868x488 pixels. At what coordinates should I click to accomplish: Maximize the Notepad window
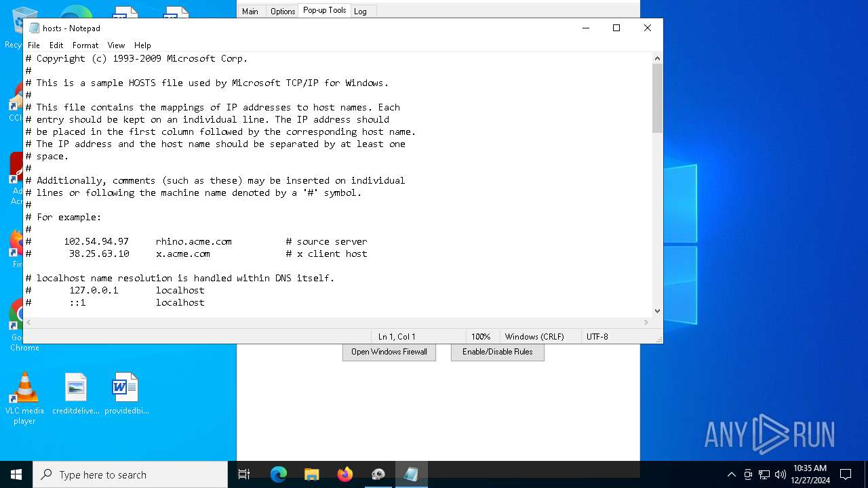(x=616, y=28)
